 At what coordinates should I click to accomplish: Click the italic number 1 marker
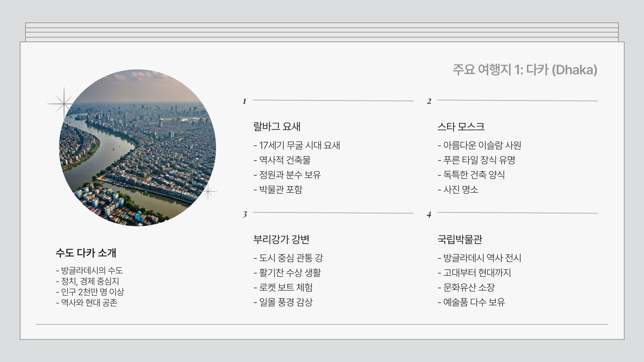coord(245,101)
